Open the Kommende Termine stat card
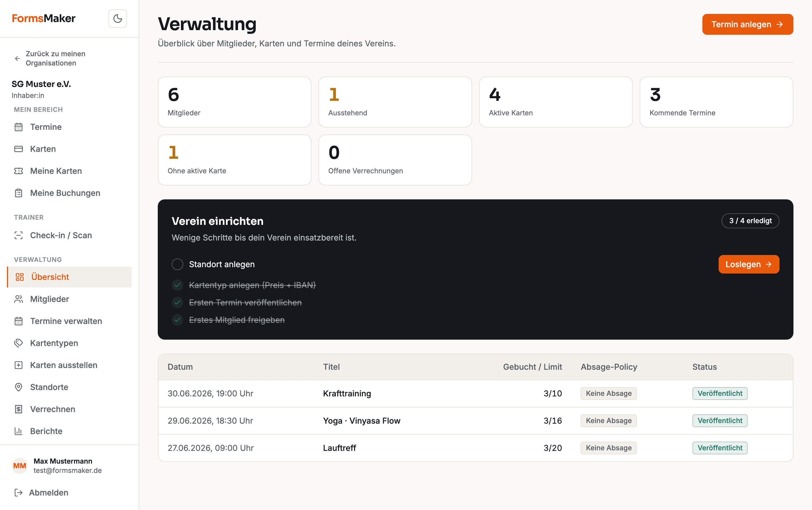 coord(716,102)
